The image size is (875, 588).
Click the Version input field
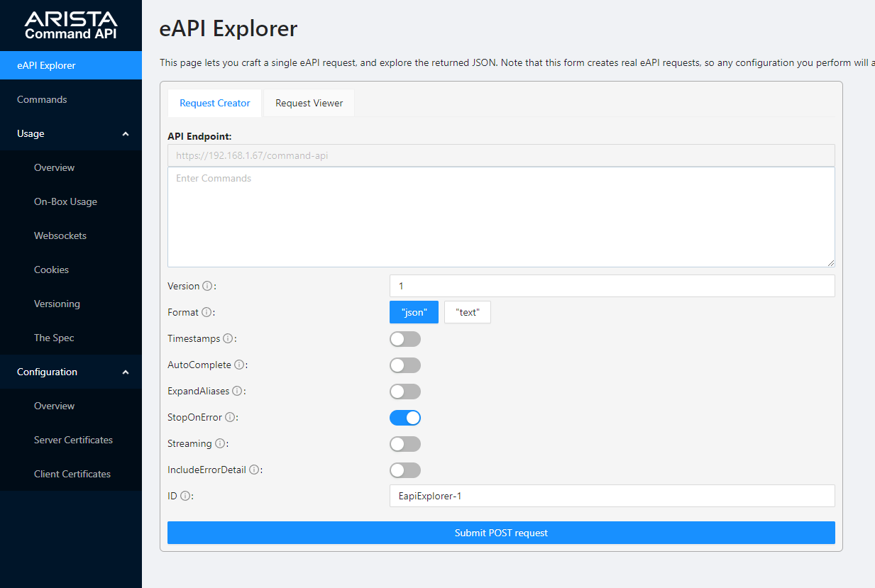[x=612, y=286]
